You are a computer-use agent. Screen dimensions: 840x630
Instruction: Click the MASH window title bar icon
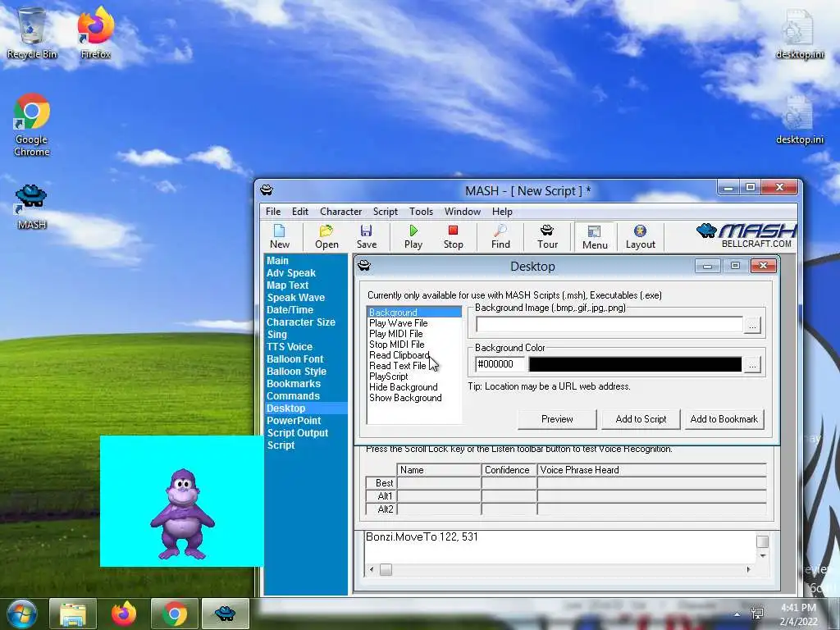pos(267,190)
